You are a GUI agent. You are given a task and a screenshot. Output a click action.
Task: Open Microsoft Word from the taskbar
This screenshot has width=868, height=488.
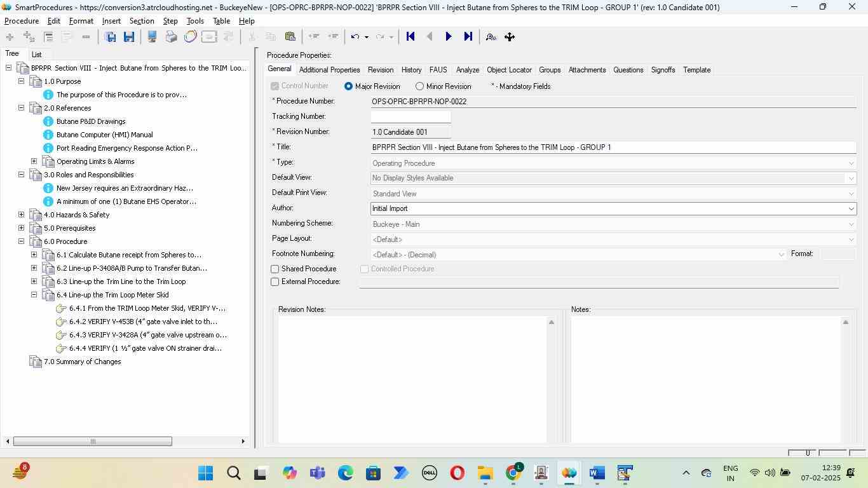tap(597, 473)
